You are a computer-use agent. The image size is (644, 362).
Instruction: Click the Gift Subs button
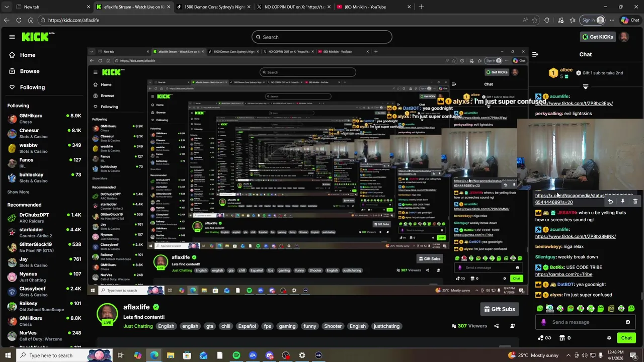pos(499,309)
